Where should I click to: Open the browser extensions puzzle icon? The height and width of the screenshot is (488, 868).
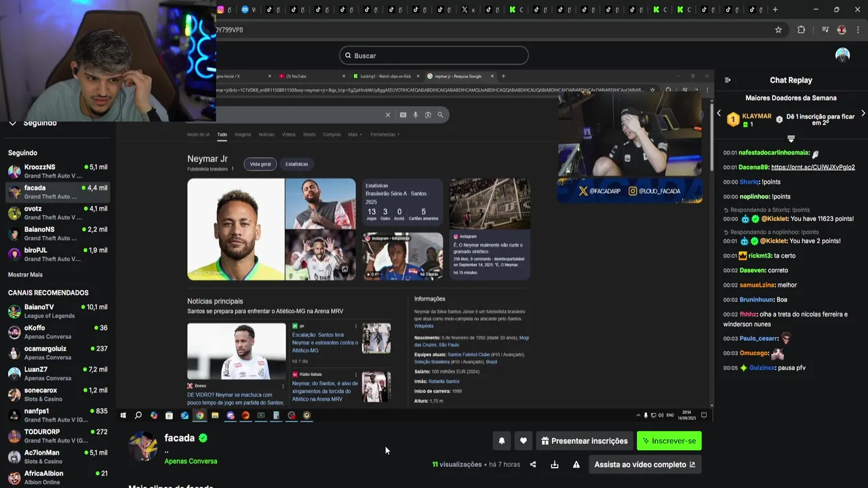click(x=802, y=30)
